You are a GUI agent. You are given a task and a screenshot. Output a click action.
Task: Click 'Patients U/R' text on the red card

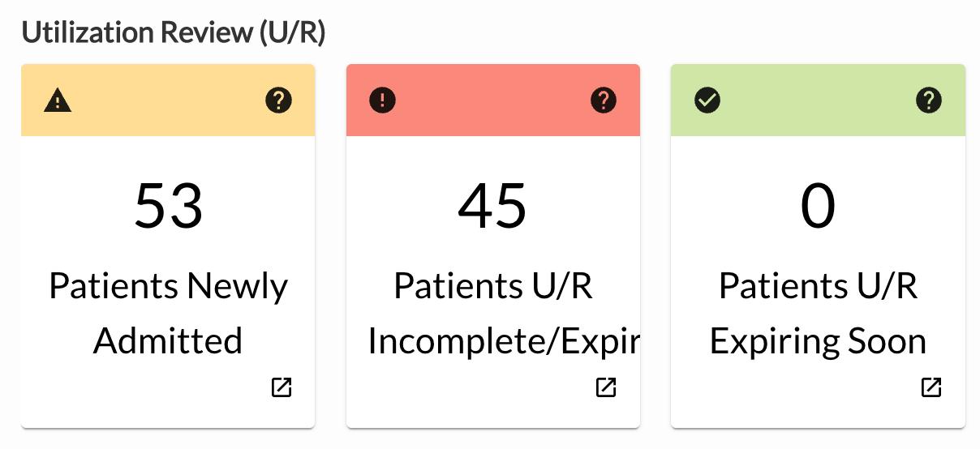pos(492,287)
